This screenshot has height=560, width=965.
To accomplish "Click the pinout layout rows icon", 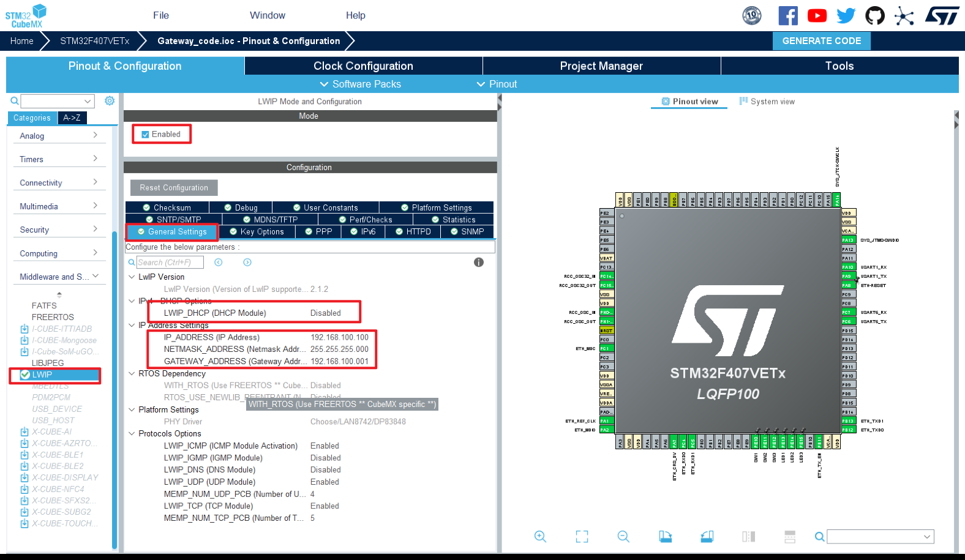I will click(x=790, y=536).
